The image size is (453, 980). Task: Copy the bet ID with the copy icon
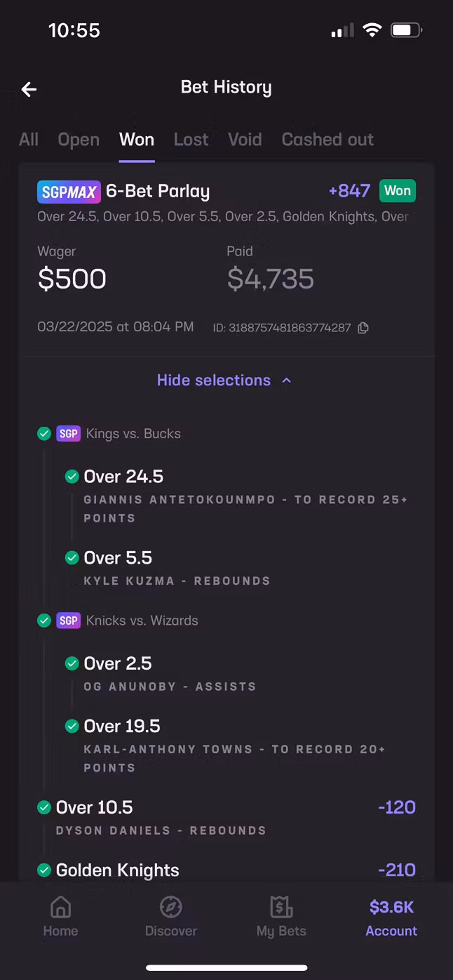point(363,328)
